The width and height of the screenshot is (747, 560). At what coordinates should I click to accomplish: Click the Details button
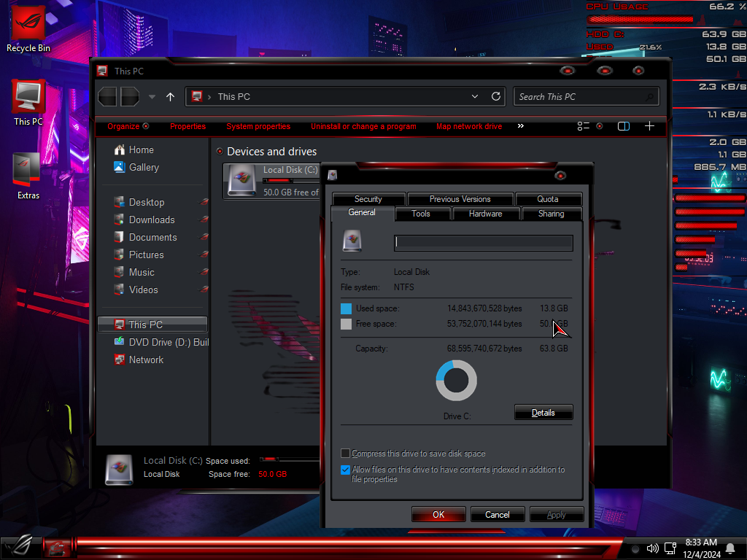[x=543, y=413]
